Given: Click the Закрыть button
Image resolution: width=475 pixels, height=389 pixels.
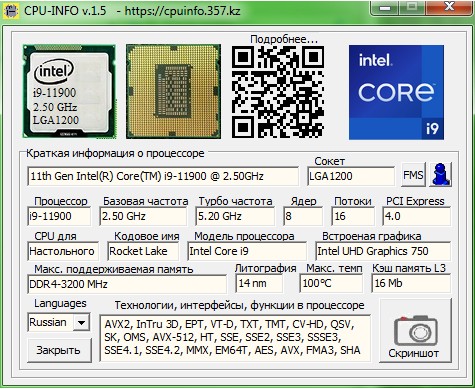Looking at the screenshot, I should (x=59, y=350).
